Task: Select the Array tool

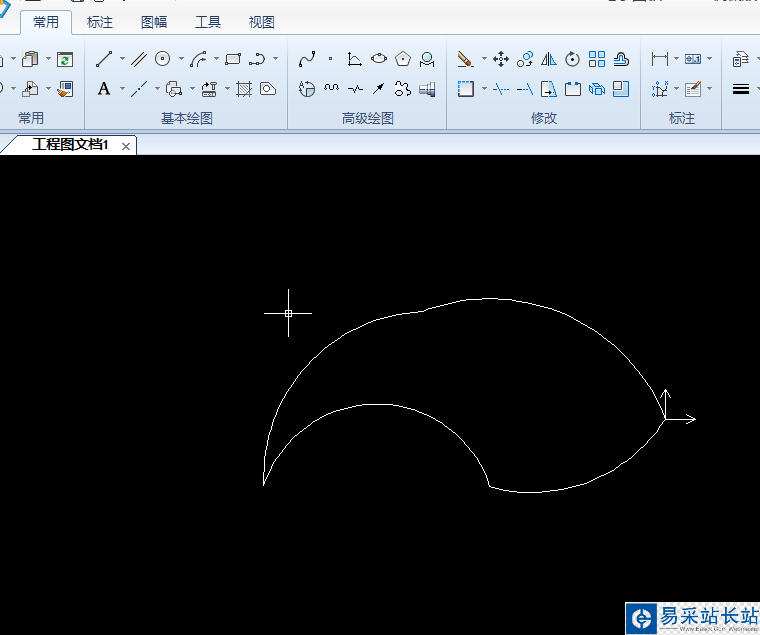Action: click(x=597, y=59)
